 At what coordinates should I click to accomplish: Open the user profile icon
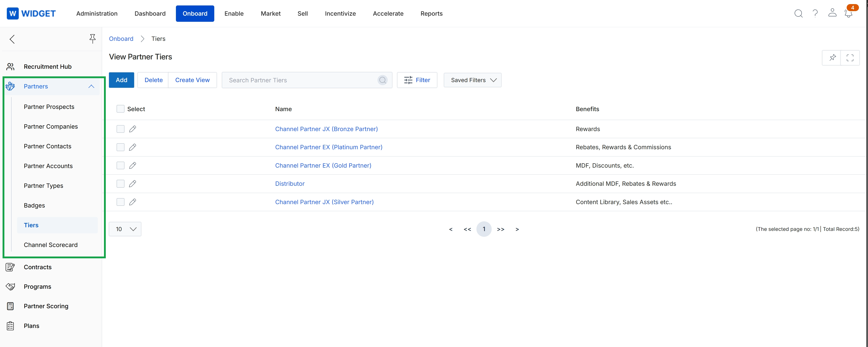pos(832,13)
